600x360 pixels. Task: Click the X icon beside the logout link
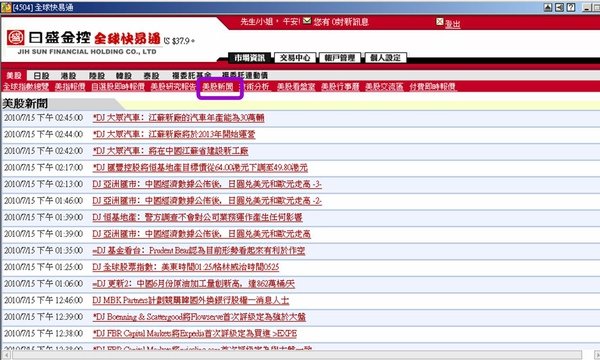[x=440, y=22]
